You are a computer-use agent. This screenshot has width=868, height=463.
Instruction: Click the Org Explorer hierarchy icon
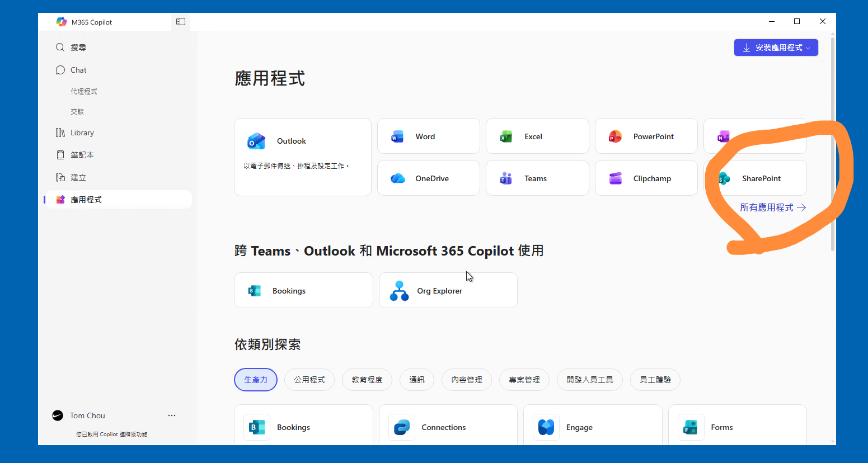pyautogui.click(x=399, y=291)
